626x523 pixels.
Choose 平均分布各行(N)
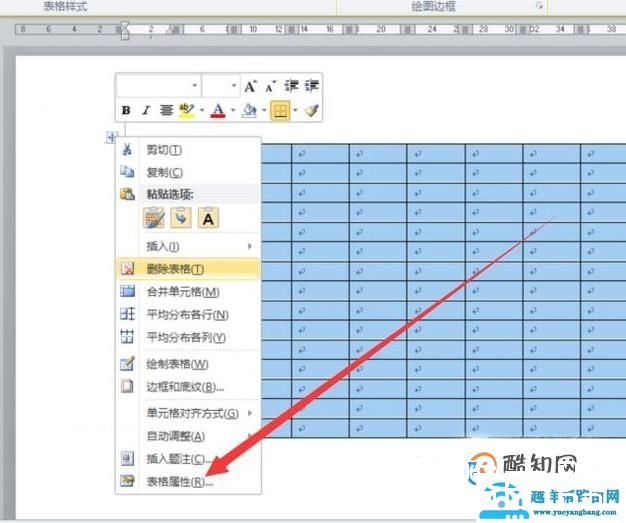(187, 315)
